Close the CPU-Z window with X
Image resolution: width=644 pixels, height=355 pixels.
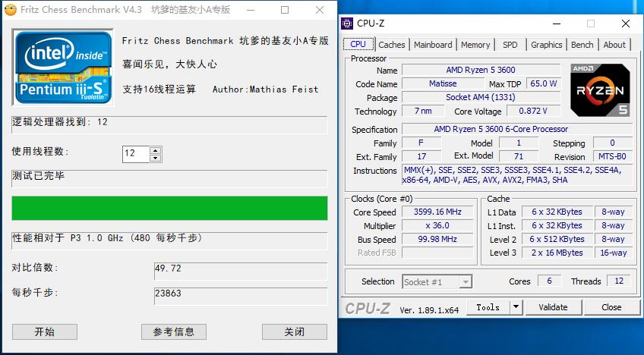pos(626,24)
